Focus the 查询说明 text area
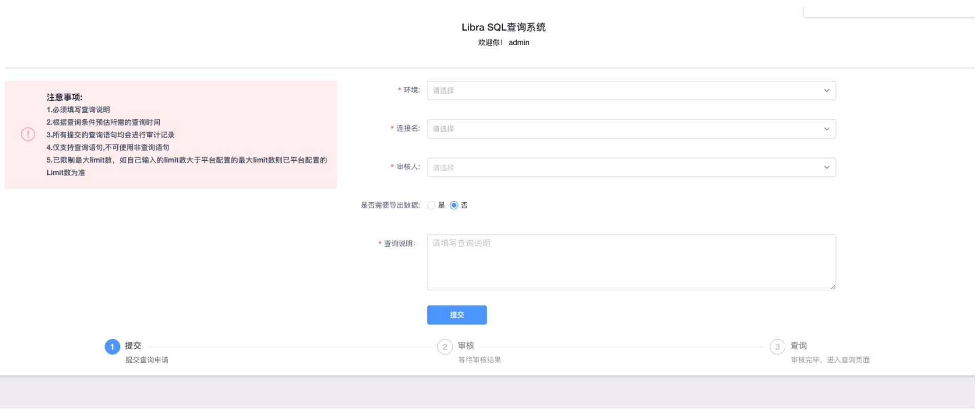This screenshot has height=409, width=980. [x=631, y=262]
